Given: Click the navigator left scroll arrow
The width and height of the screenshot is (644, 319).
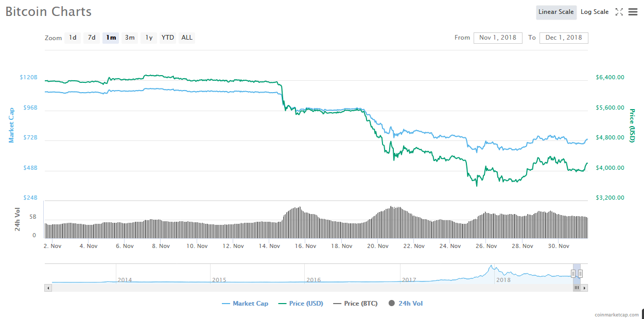Looking at the screenshot, I should [48, 288].
